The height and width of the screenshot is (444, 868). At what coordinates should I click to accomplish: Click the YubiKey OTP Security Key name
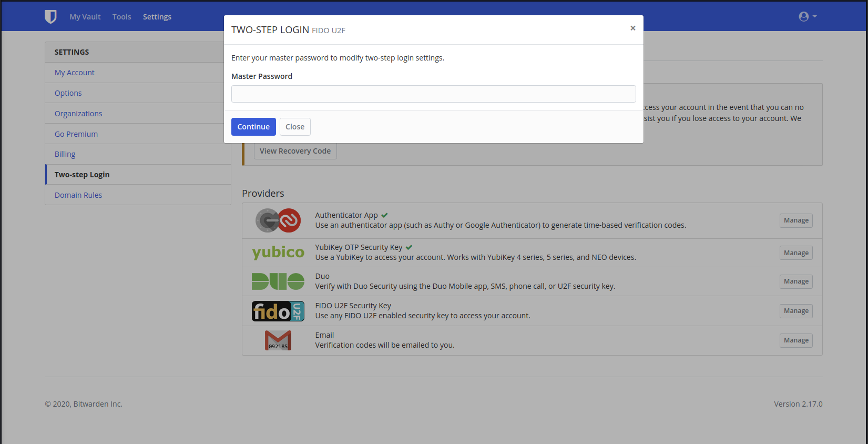click(359, 247)
